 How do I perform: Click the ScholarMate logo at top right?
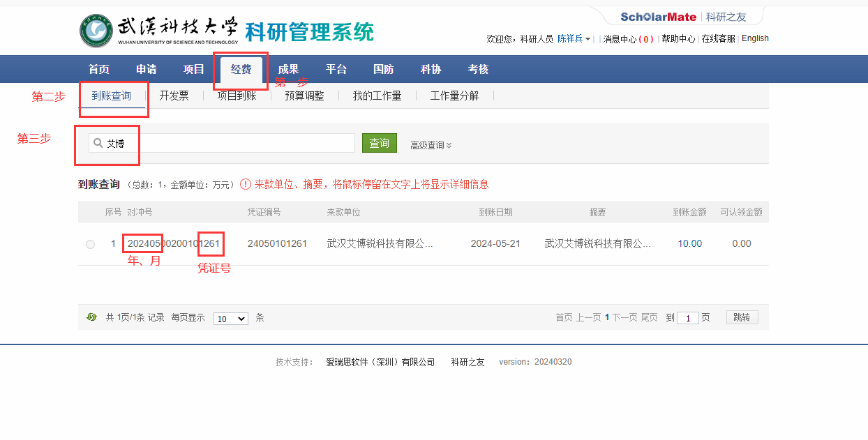(x=658, y=17)
